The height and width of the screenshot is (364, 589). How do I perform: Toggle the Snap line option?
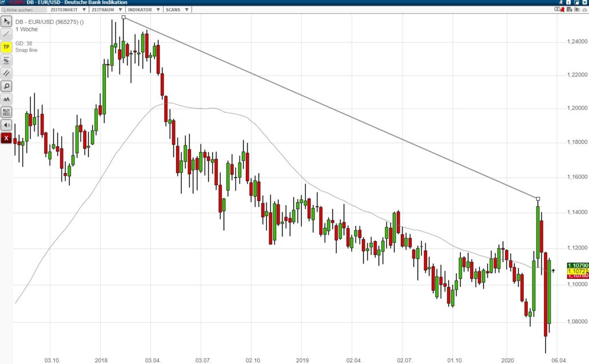26,50
